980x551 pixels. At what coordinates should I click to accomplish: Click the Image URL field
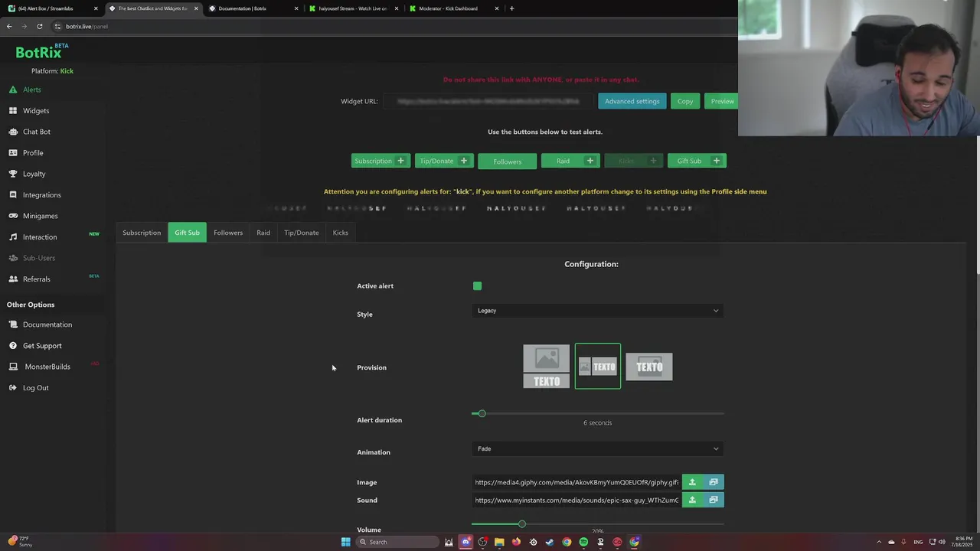pyautogui.click(x=577, y=482)
